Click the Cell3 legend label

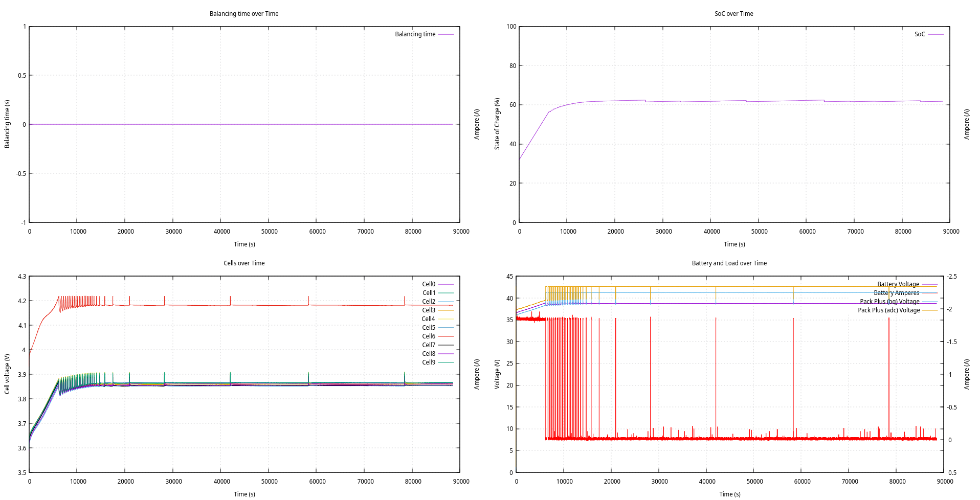click(429, 310)
